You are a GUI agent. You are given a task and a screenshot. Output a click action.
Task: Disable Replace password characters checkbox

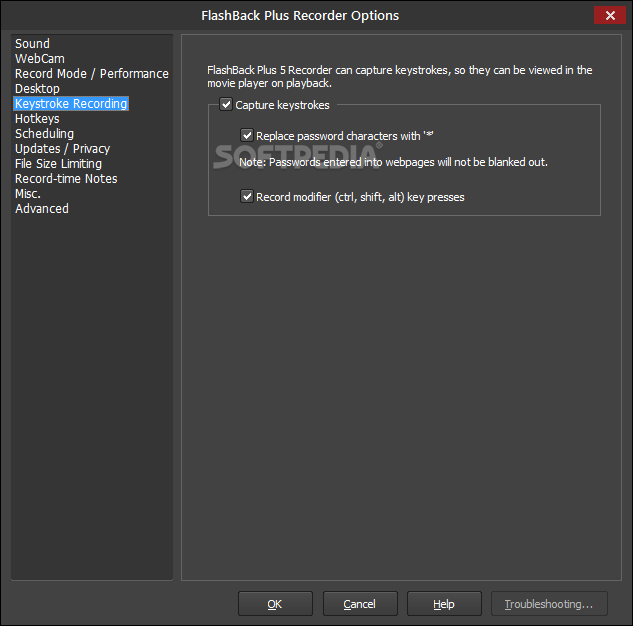247,136
